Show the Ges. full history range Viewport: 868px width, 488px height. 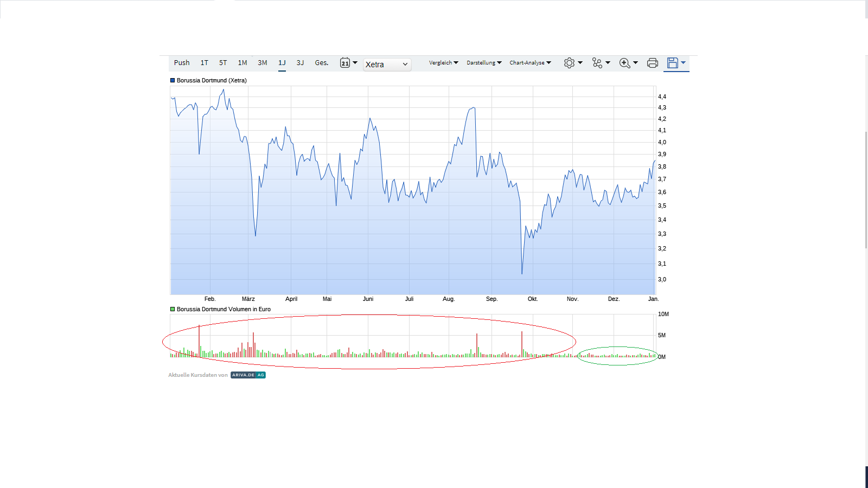click(x=322, y=63)
